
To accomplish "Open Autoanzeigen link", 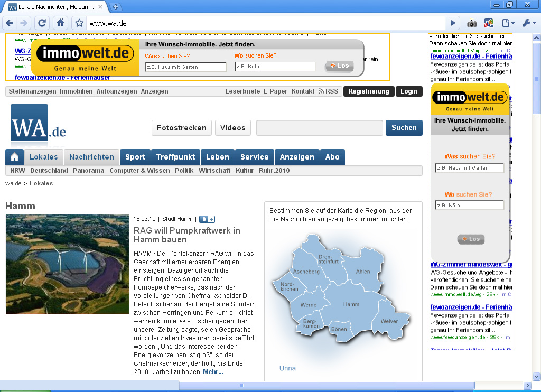I will click(x=117, y=91).
